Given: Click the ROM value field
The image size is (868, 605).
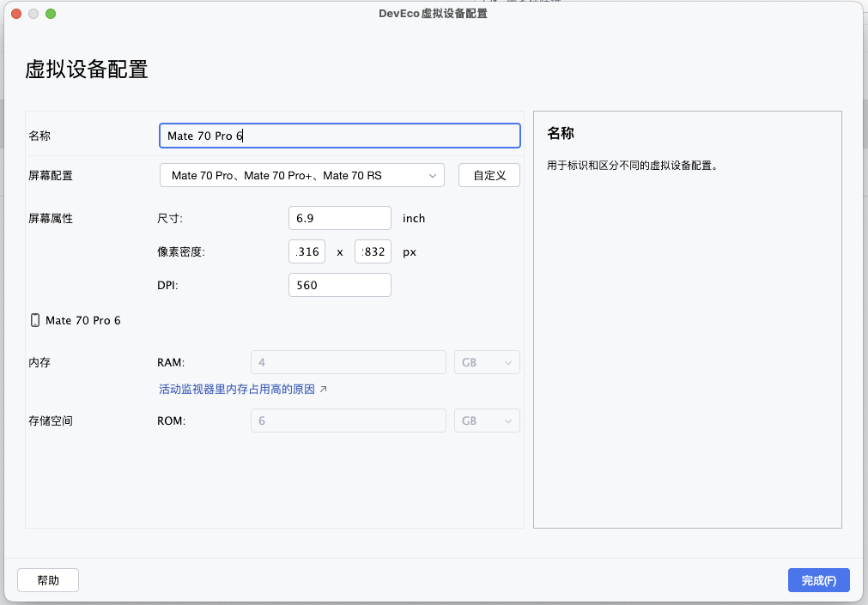Looking at the screenshot, I should (349, 420).
